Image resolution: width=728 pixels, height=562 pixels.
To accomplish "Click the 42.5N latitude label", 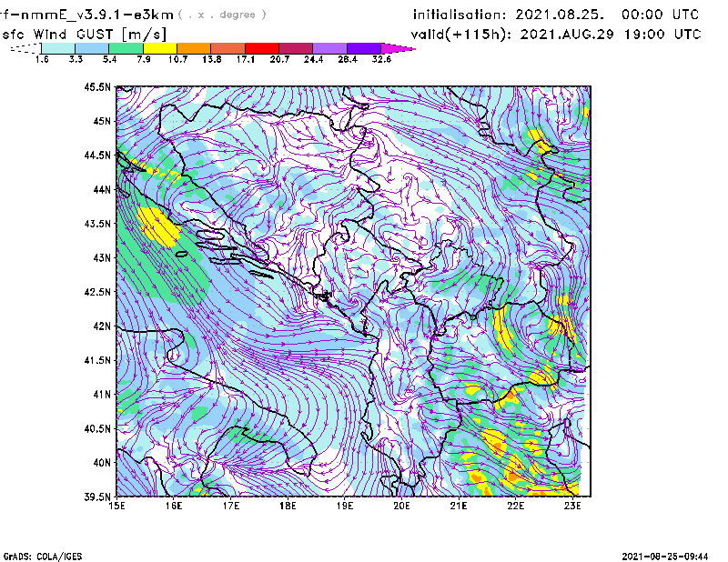I will (x=97, y=292).
